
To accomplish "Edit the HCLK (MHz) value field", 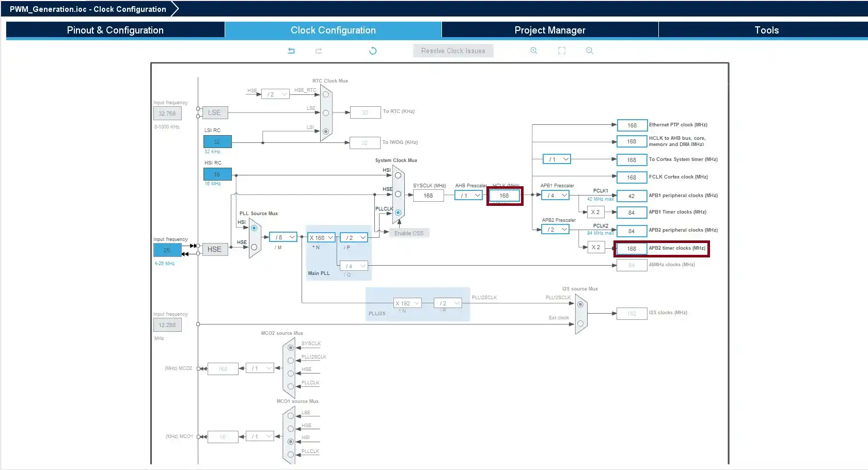I will point(504,196).
